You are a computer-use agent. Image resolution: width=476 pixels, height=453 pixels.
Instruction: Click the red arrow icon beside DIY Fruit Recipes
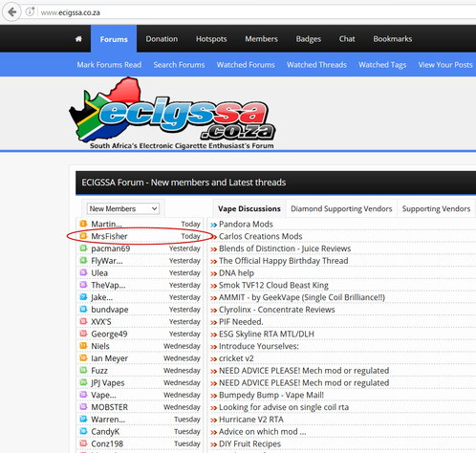point(213,444)
